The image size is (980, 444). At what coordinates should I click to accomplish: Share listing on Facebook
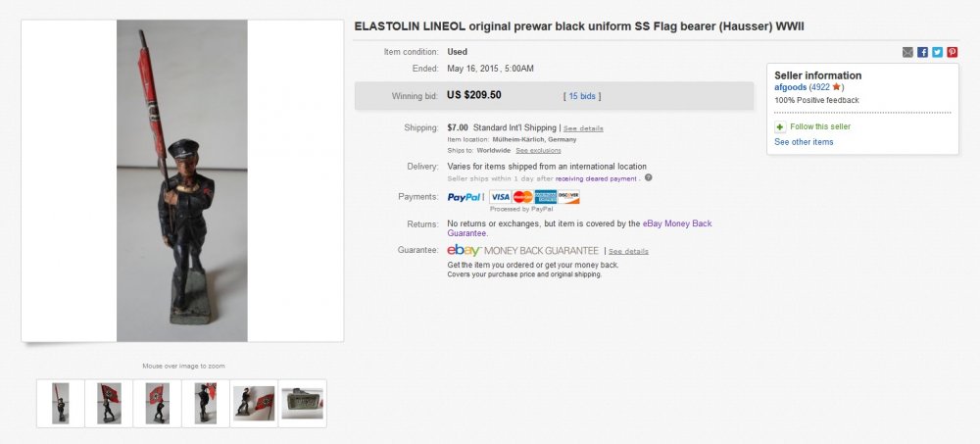tap(922, 52)
